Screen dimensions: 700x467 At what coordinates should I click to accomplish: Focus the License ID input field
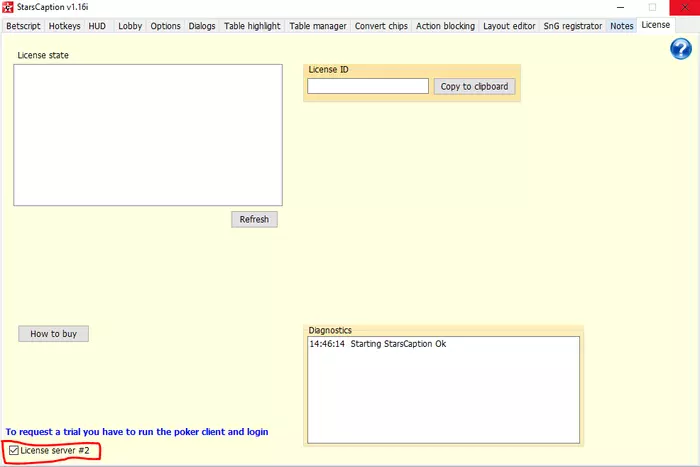pos(368,86)
